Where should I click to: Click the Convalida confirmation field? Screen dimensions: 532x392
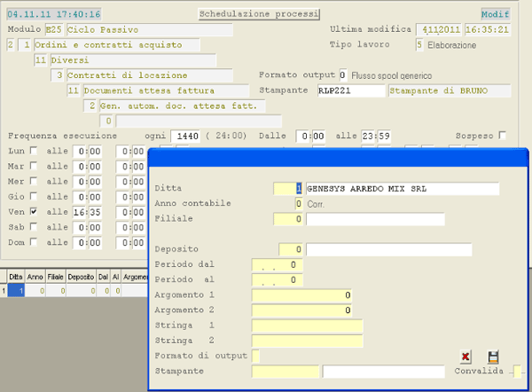pos(517,372)
